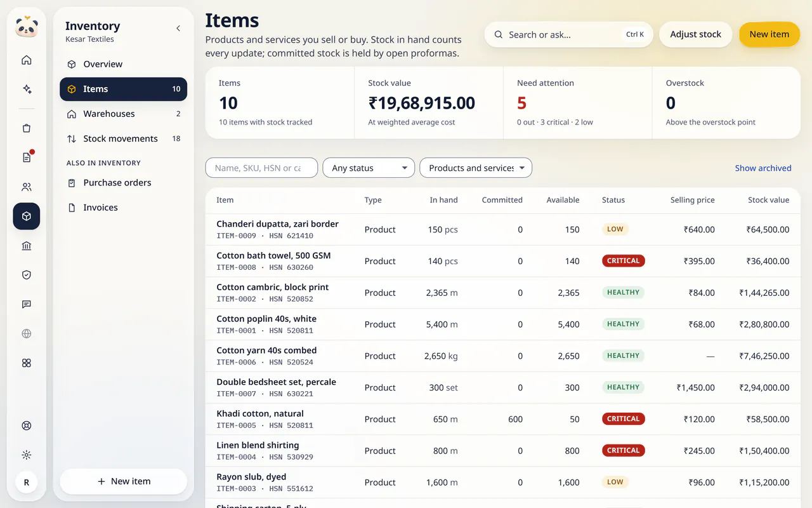Open the Chanderi dupatta, zari border row

[x=503, y=229]
